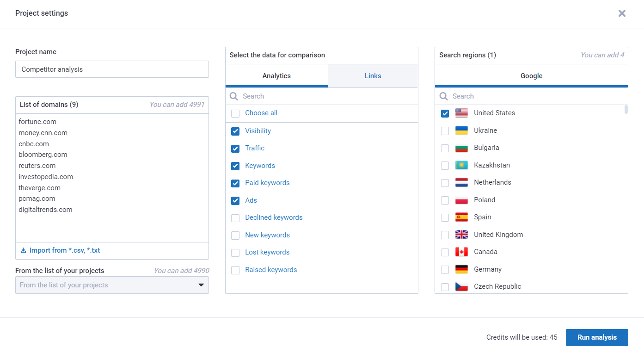Click the Paid keywords label
The height and width of the screenshot is (354, 644).
(267, 183)
